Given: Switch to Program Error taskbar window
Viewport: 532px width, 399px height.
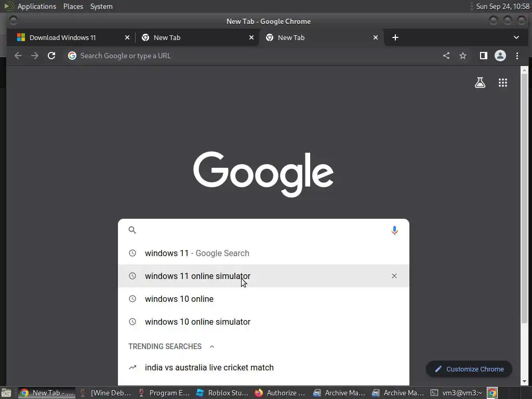Looking at the screenshot, I should (164, 393).
